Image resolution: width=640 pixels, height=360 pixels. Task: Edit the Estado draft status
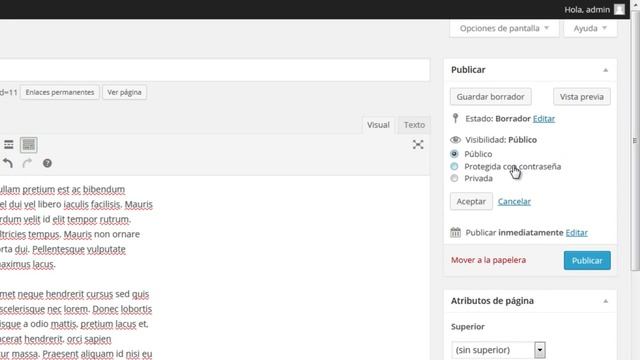point(544,119)
